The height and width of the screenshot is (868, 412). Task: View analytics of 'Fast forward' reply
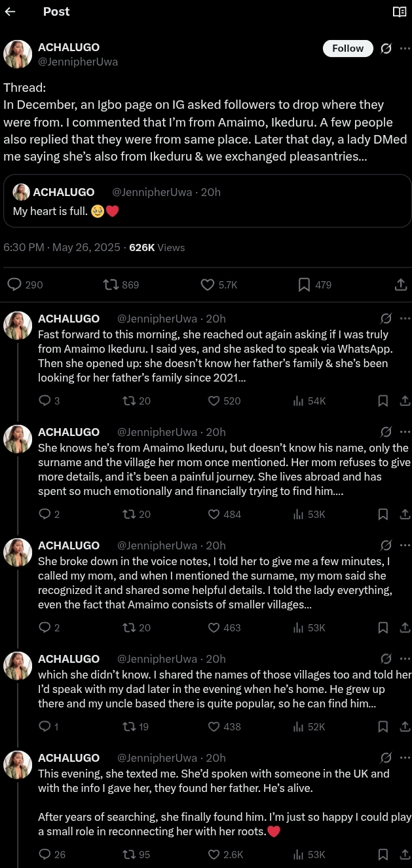coord(309,401)
